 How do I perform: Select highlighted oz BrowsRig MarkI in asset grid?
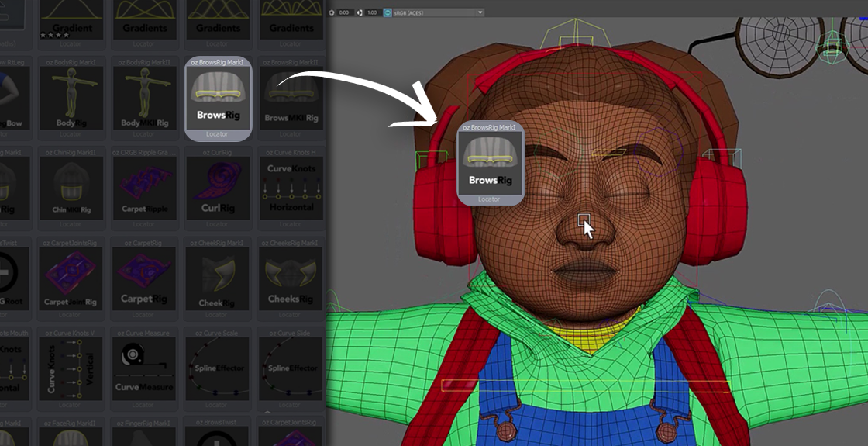pos(218,98)
